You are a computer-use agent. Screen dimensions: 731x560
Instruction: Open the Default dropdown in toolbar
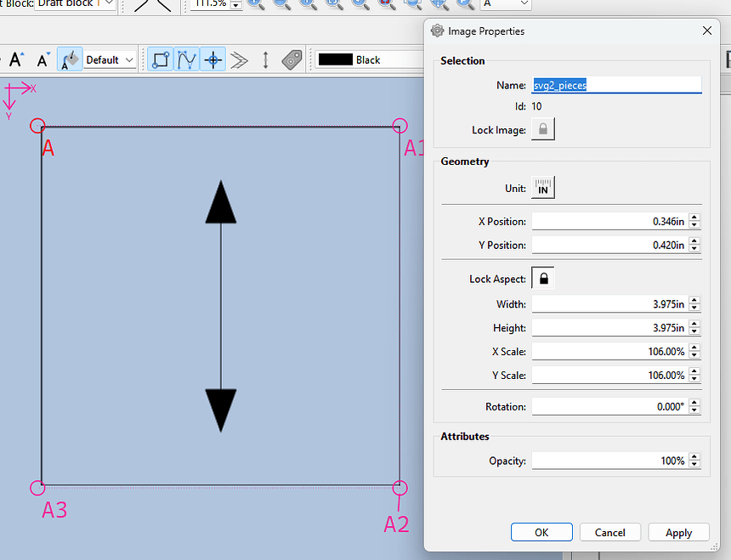click(110, 60)
